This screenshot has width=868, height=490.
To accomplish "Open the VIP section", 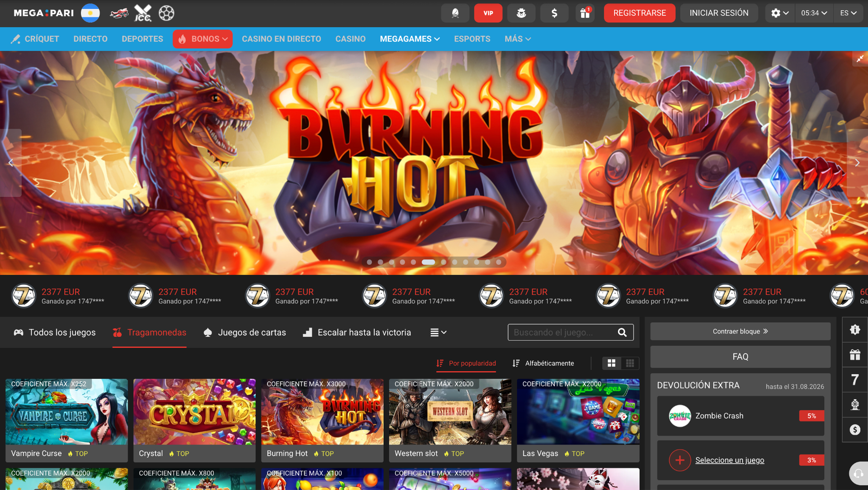I will pos(488,13).
